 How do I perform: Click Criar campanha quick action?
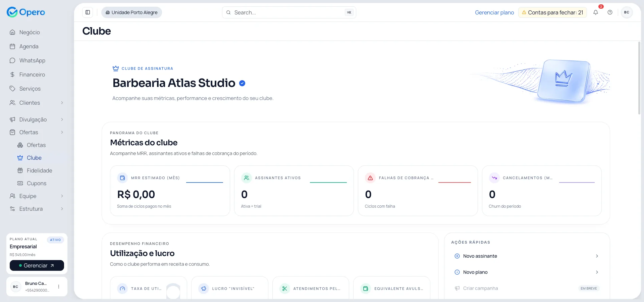pos(527,288)
